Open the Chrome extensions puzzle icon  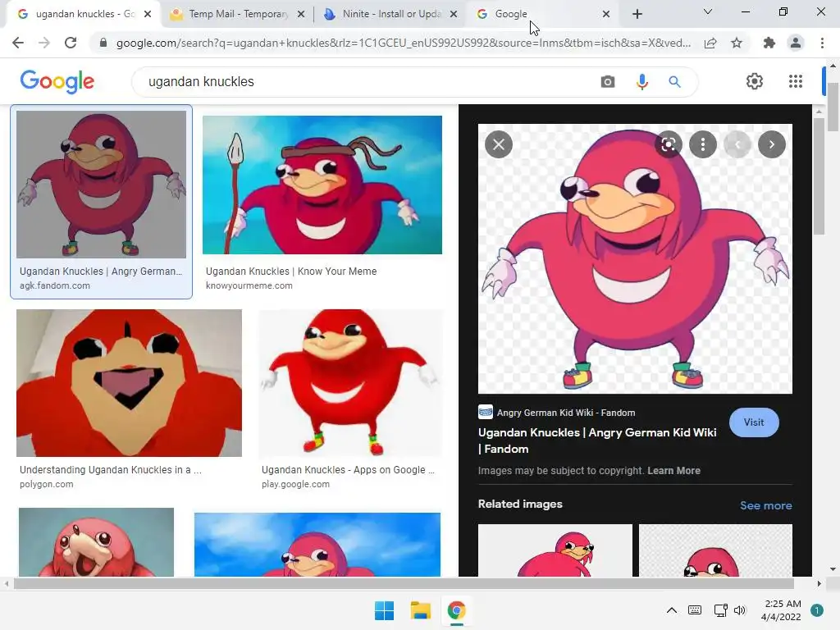pyautogui.click(x=769, y=43)
